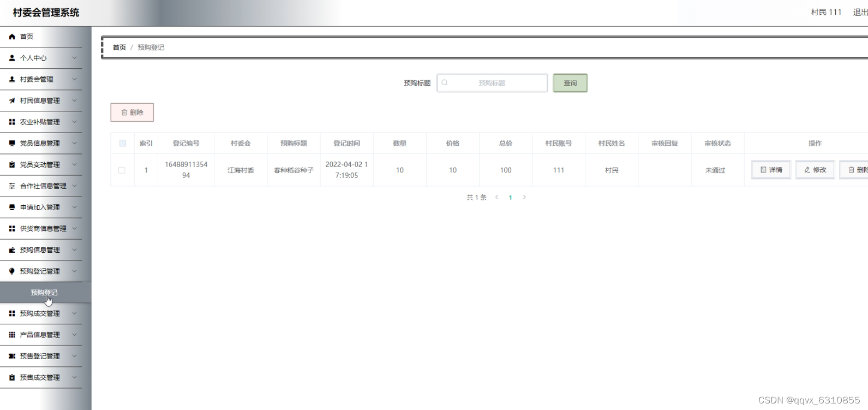Open the 预售登记管理 menu
Screen dimensions: 868x410
coord(41,356)
